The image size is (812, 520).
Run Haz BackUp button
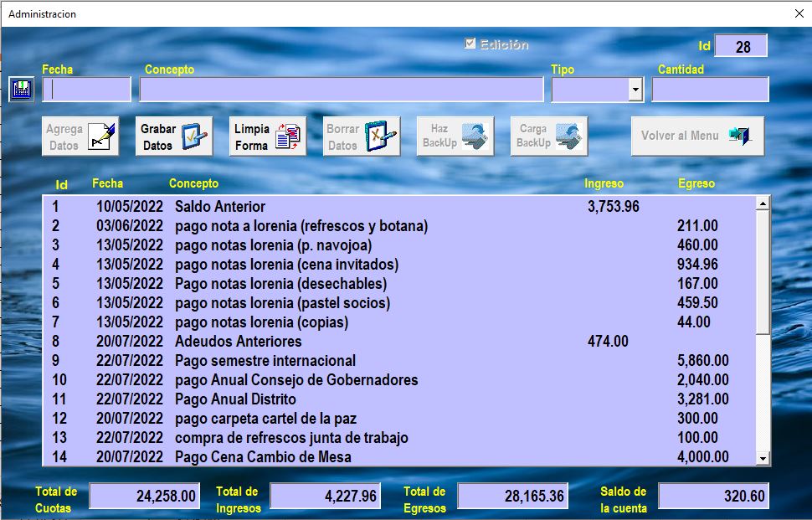point(455,136)
